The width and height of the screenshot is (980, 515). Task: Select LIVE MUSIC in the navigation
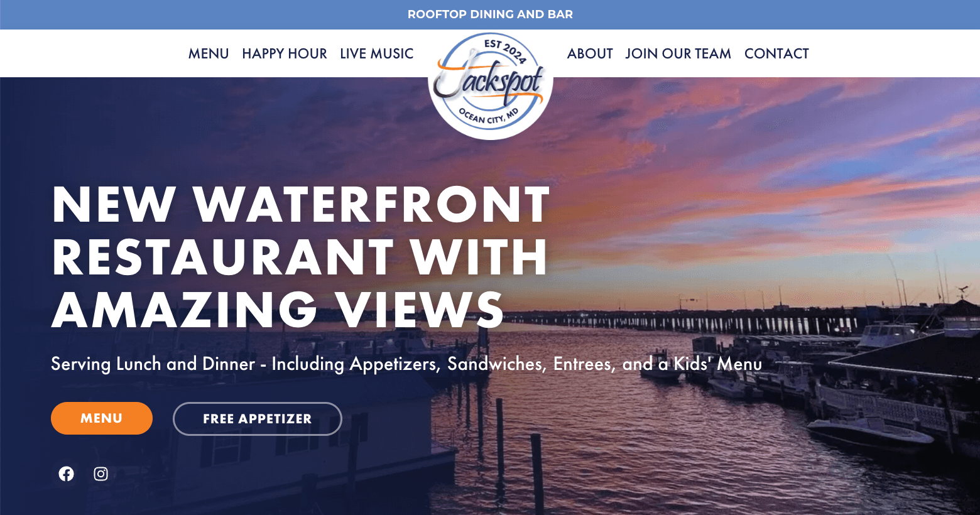377,53
